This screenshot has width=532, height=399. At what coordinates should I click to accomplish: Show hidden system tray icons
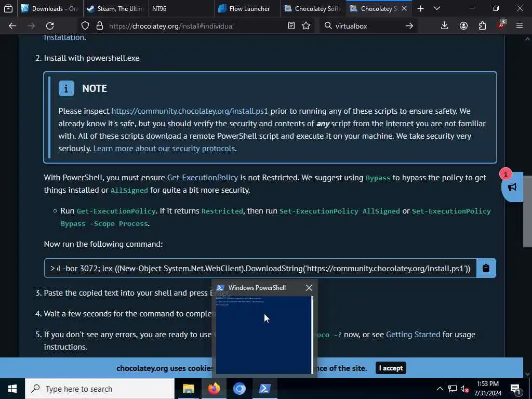pyautogui.click(x=440, y=389)
